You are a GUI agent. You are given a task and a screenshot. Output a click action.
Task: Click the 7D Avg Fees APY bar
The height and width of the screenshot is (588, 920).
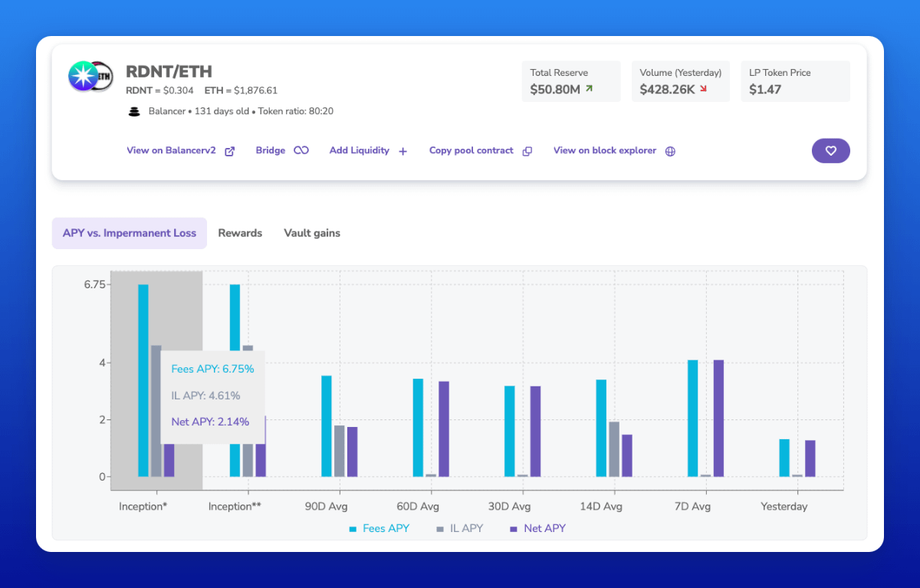point(692,418)
